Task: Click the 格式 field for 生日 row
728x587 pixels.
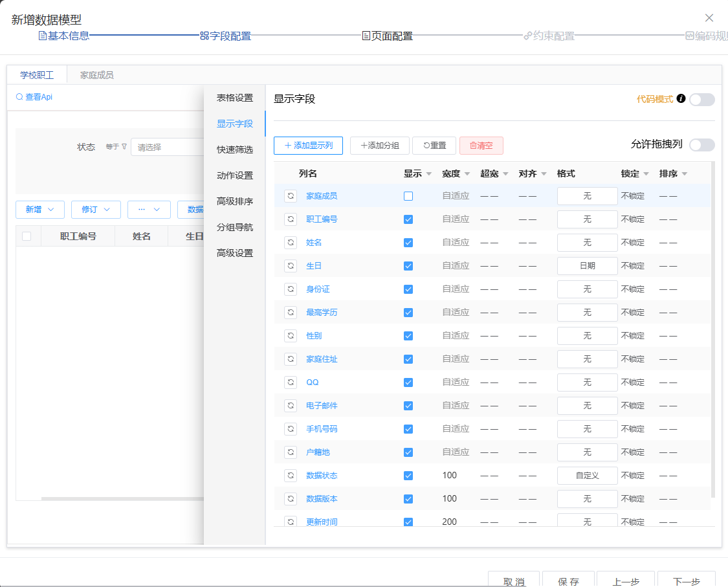Action: 587,266
